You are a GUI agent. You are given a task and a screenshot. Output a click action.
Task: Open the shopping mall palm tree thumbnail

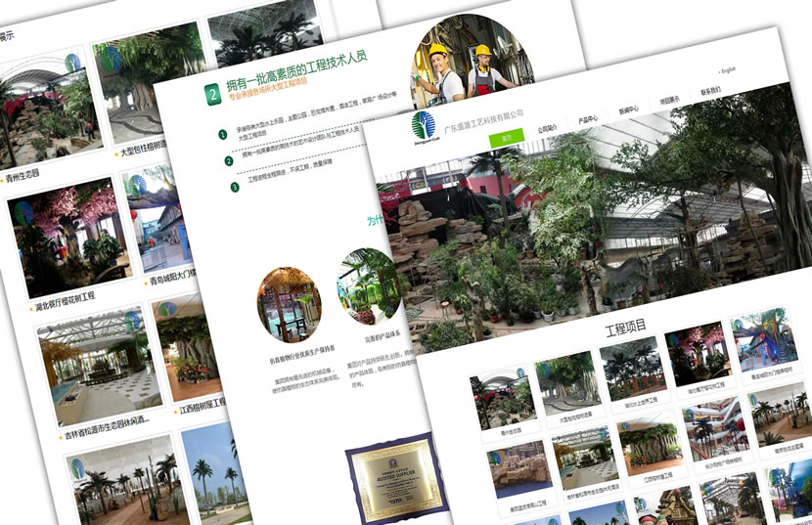coord(716,428)
